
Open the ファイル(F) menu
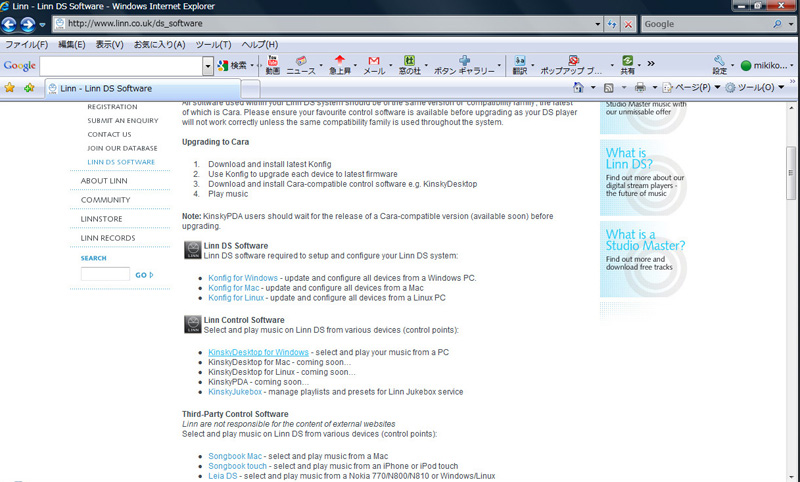[27, 44]
